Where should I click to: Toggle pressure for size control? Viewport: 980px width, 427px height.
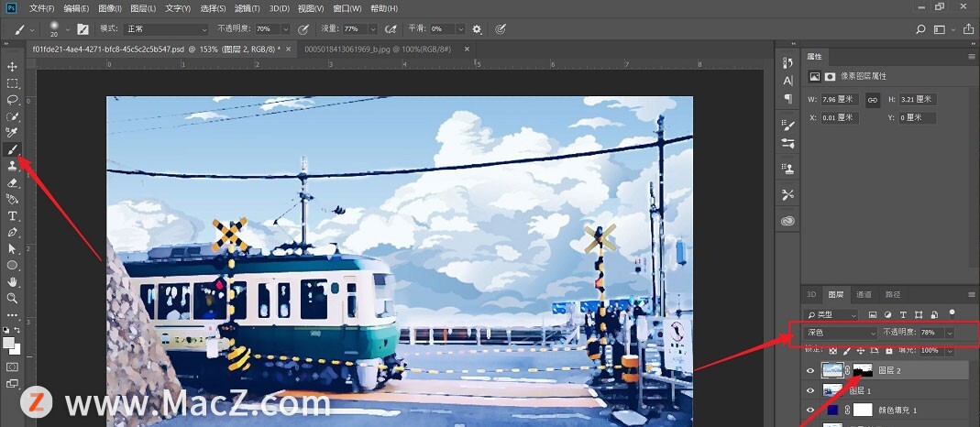click(x=500, y=28)
